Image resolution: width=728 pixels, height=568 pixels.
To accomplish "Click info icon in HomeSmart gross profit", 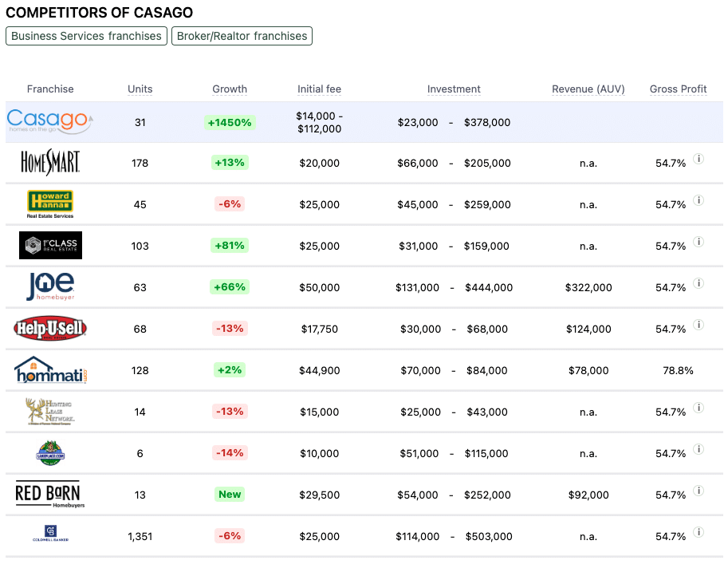I will [698, 159].
